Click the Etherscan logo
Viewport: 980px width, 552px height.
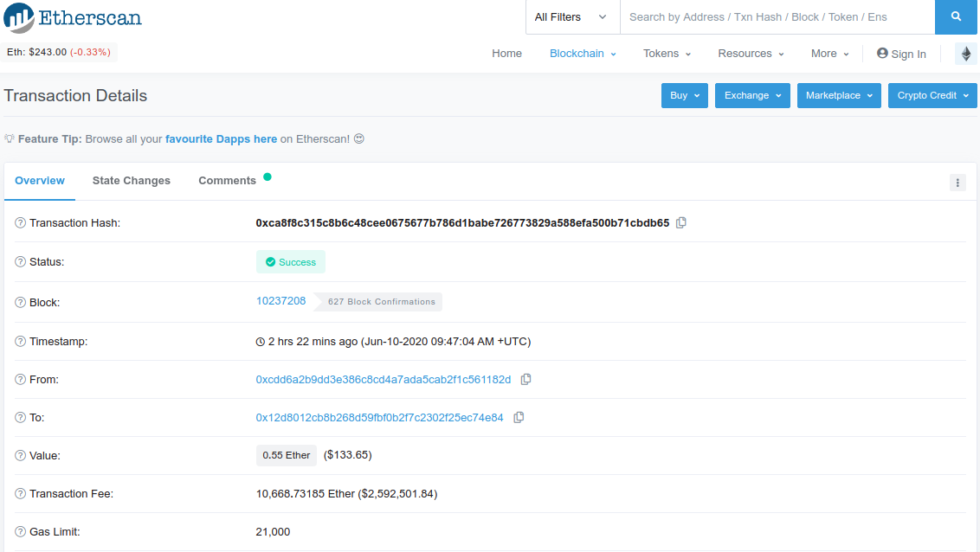[x=73, y=17]
